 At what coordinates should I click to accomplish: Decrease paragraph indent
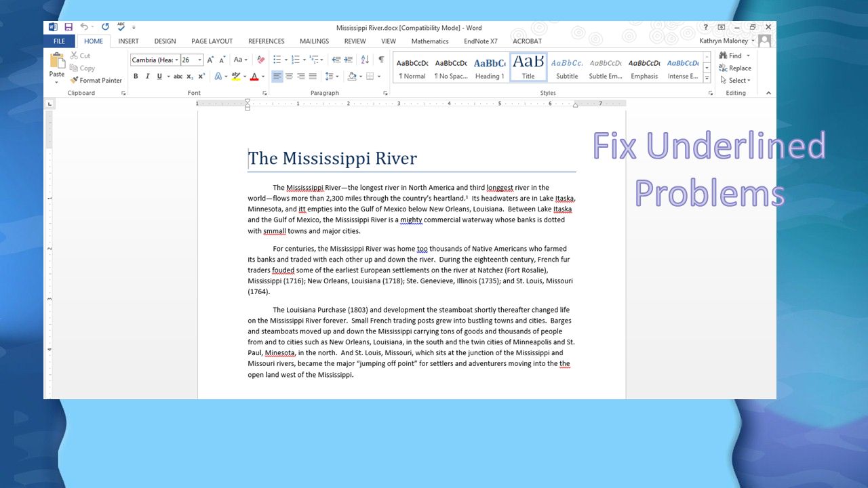coord(336,60)
